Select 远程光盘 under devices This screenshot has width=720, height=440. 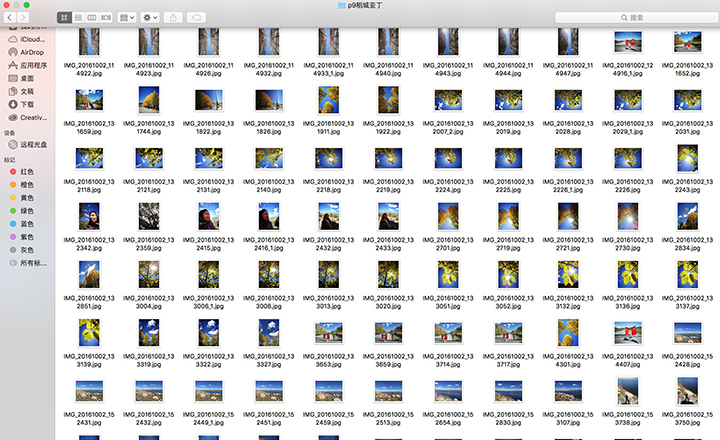click(x=28, y=145)
